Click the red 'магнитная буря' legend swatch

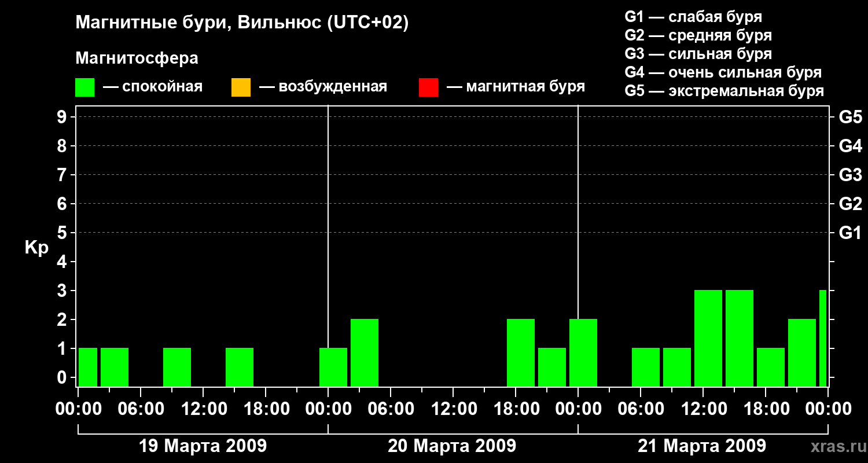click(428, 87)
